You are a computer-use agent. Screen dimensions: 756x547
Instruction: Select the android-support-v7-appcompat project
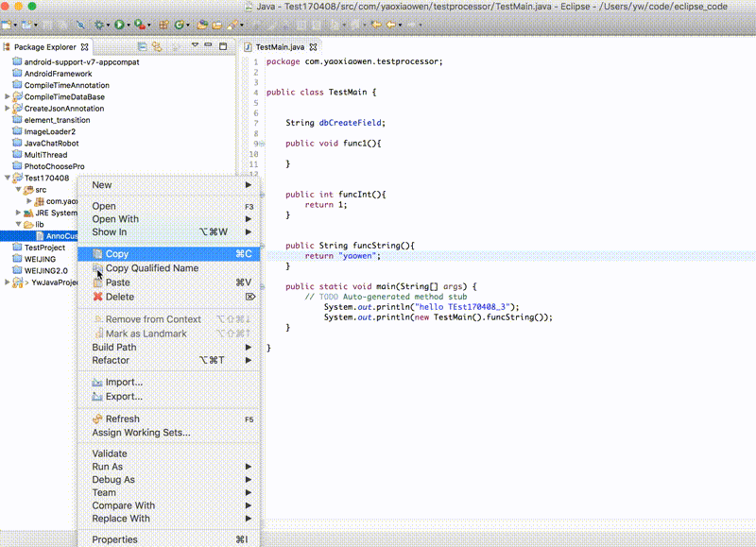tap(81, 62)
